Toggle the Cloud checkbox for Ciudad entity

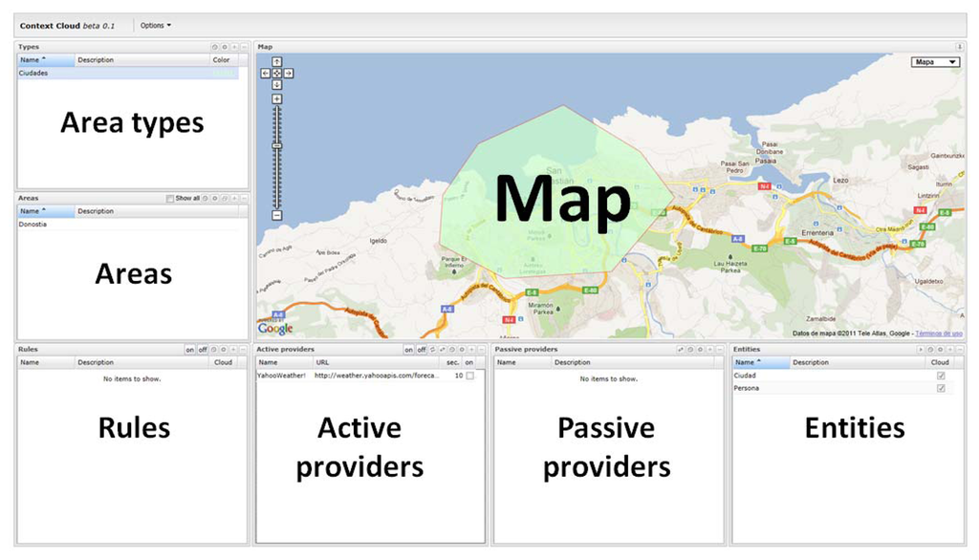tap(941, 376)
